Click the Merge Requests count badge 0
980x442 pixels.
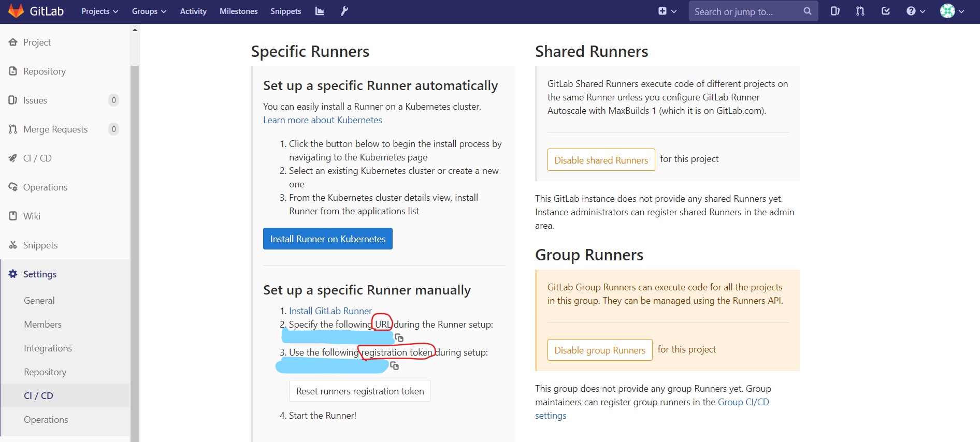pos(113,129)
